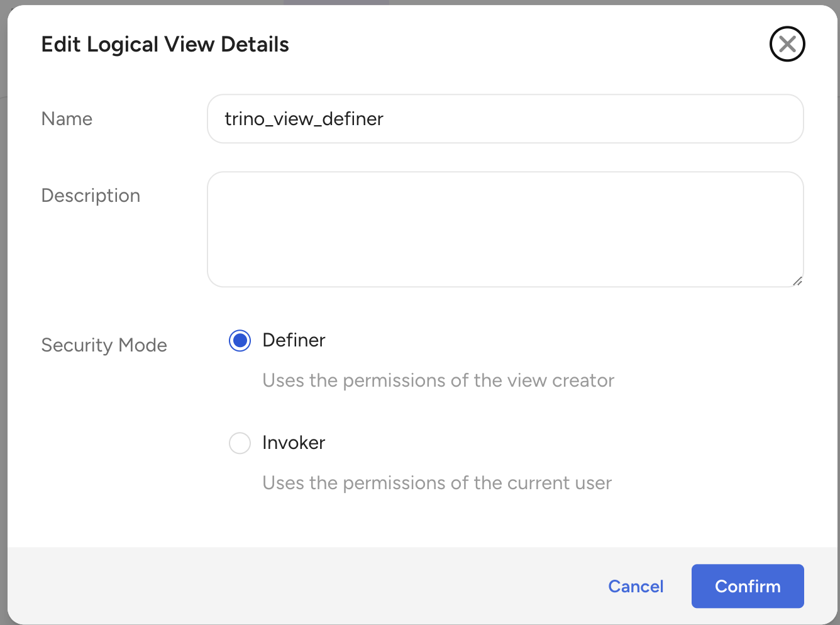Click the Confirm button
The image size is (840, 625).
click(x=747, y=586)
